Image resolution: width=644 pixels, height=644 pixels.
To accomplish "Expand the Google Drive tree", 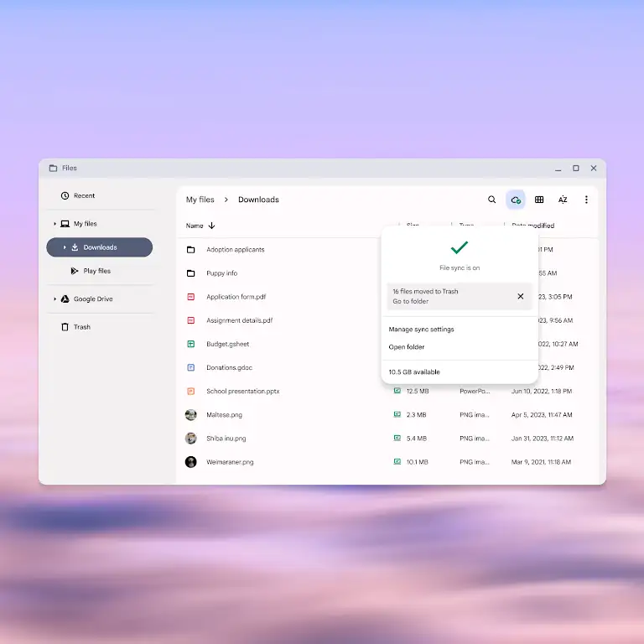I will coord(55,299).
